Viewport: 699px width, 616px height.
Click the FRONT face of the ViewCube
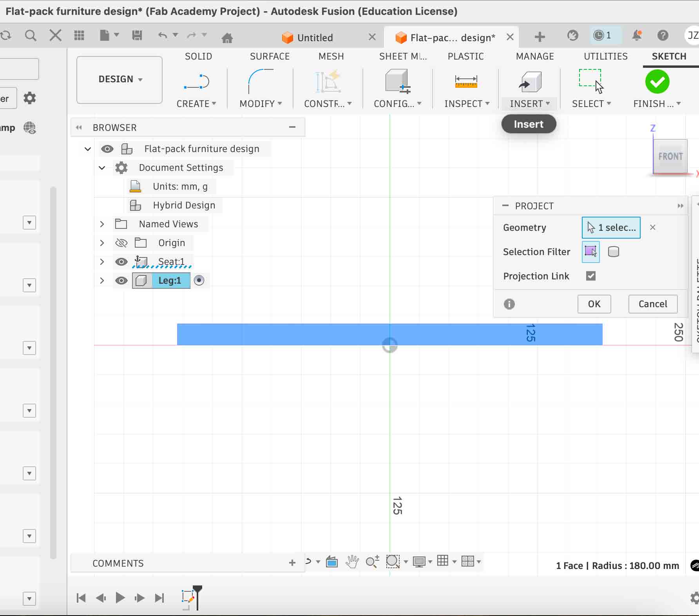tap(670, 156)
